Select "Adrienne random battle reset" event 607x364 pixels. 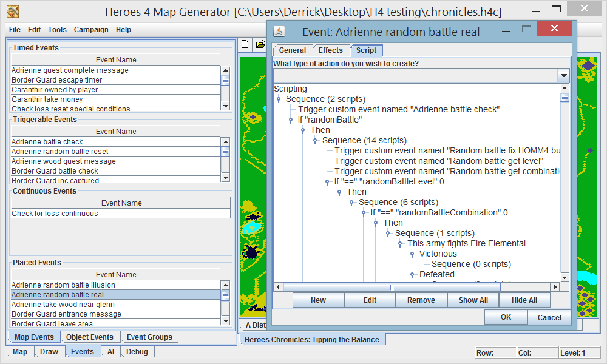pyautogui.click(x=115, y=151)
